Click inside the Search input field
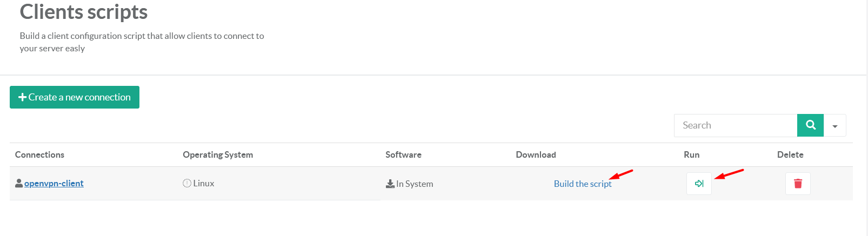This screenshot has width=868, height=236. pyautogui.click(x=735, y=125)
